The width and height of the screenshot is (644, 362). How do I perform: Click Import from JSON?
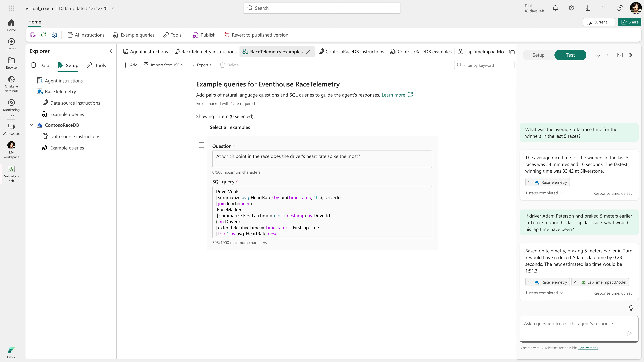pyautogui.click(x=164, y=65)
